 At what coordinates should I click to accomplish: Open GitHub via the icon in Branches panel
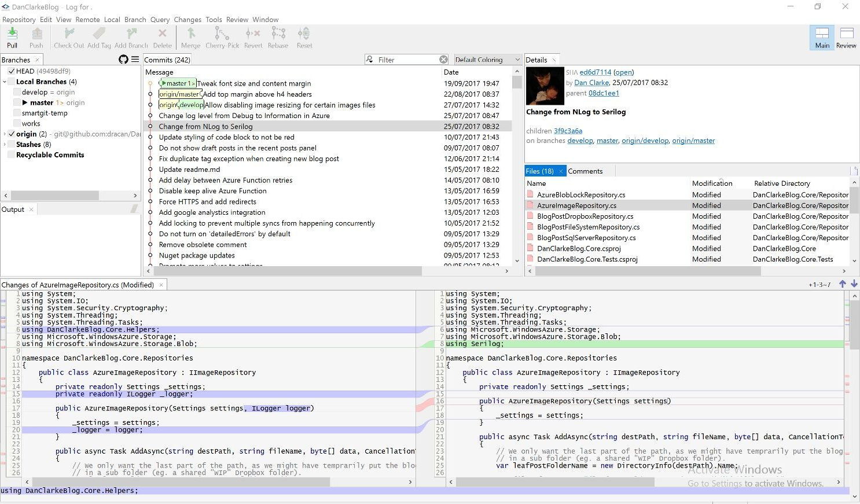pos(123,59)
